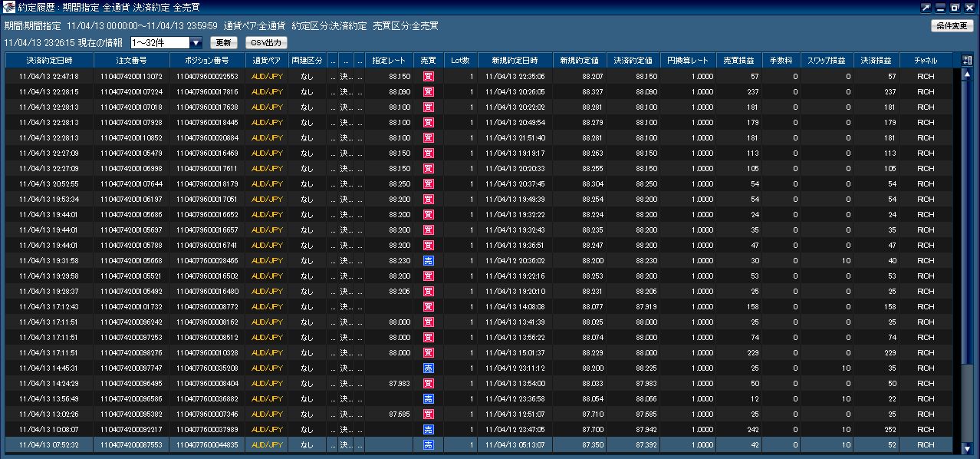Click 買 badge for order 1104074200110852
980x459 pixels.
[429, 138]
